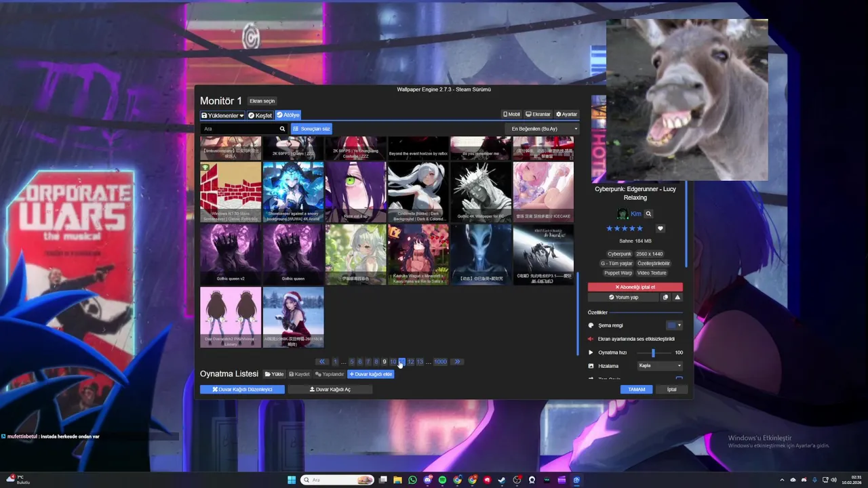Go to results page 12

411,362
